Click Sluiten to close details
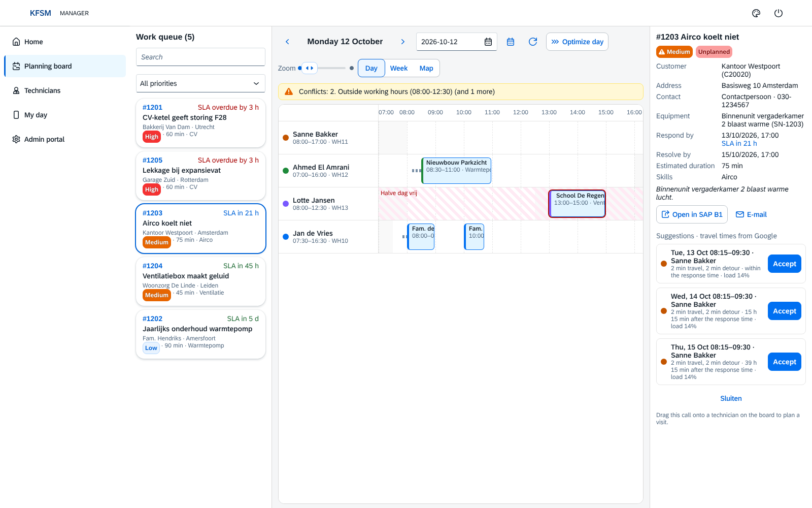Image resolution: width=812 pixels, height=508 pixels. (x=731, y=398)
